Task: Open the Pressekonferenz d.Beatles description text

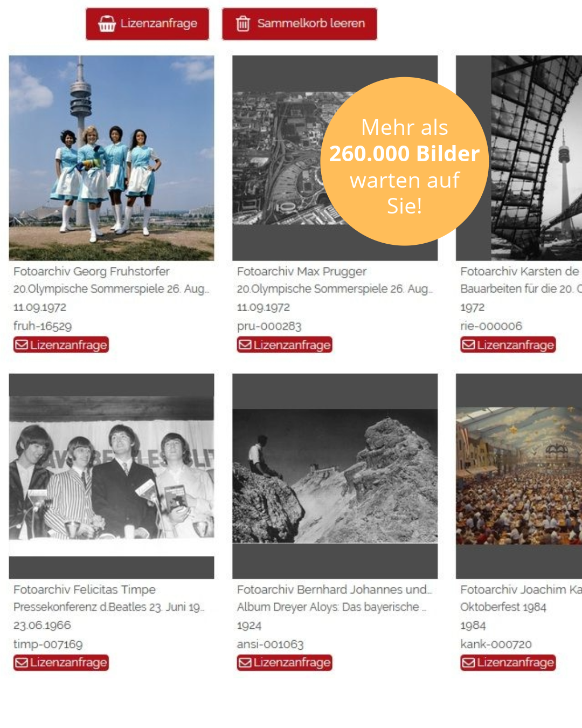Action: 109,607
